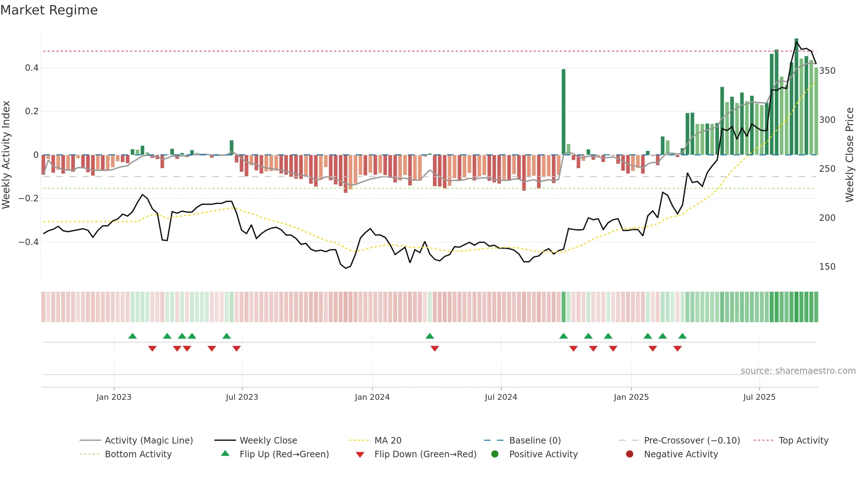
Task: Click the gray dashed Pre-Crossover line sample
Action: tap(629, 440)
